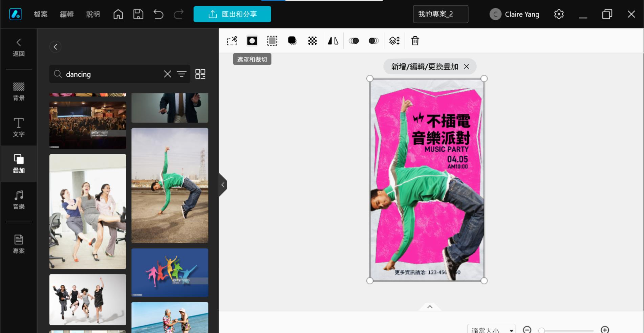Open the 檔案 menu
Screen dimensions: 644x333
[x=41, y=14]
